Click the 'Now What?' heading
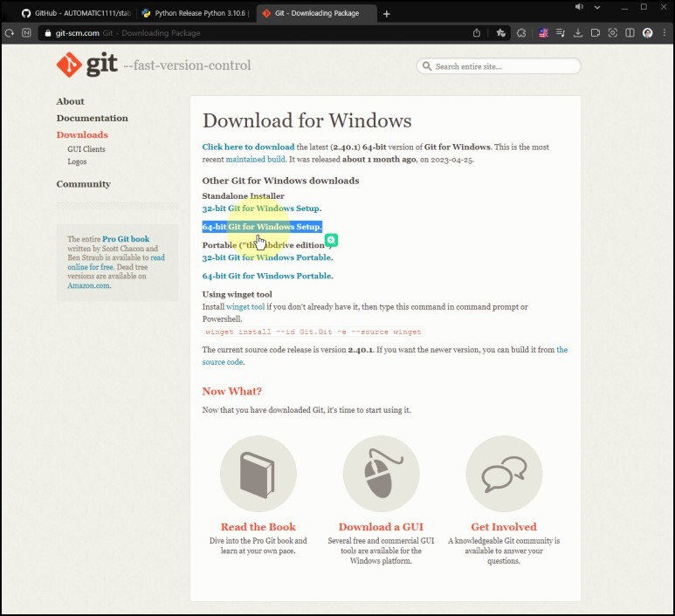Image resolution: width=675 pixels, height=616 pixels. [232, 392]
